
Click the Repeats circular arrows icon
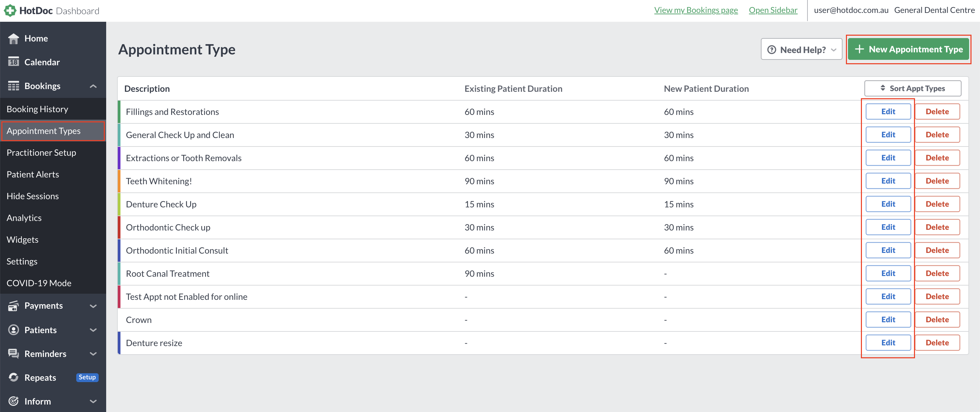14,377
